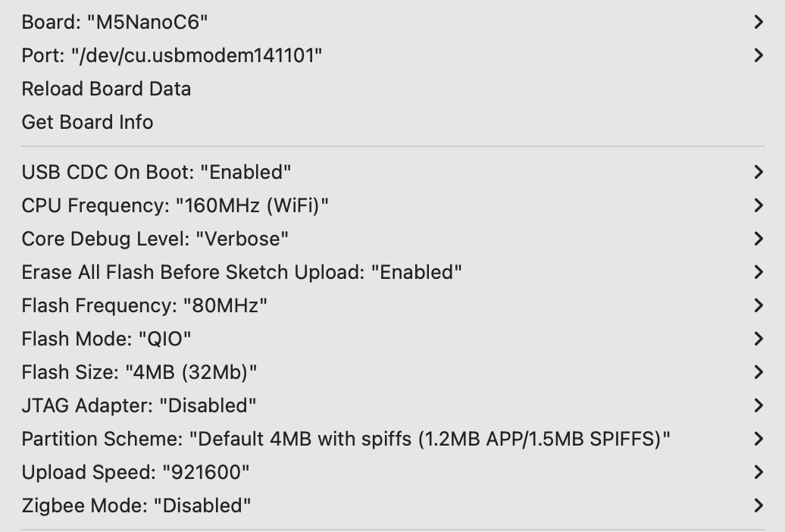Expand chevron arrow beside the Port entry
The width and height of the screenshot is (785, 532).
tap(758, 55)
